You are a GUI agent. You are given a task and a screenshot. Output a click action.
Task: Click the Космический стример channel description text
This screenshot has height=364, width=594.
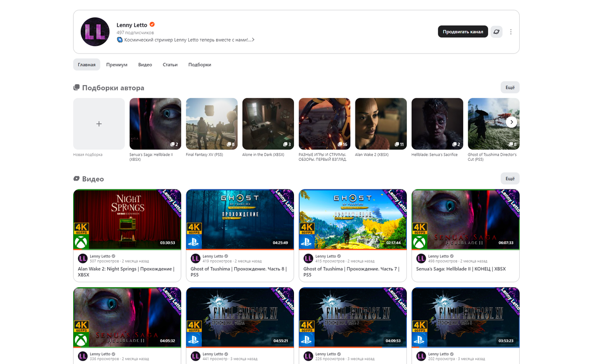187,40
